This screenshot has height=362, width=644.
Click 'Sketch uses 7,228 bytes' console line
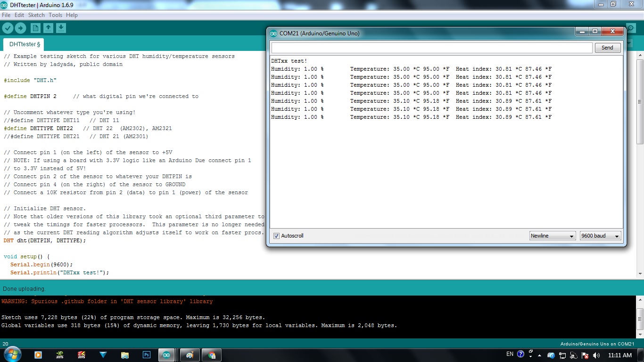click(133, 317)
